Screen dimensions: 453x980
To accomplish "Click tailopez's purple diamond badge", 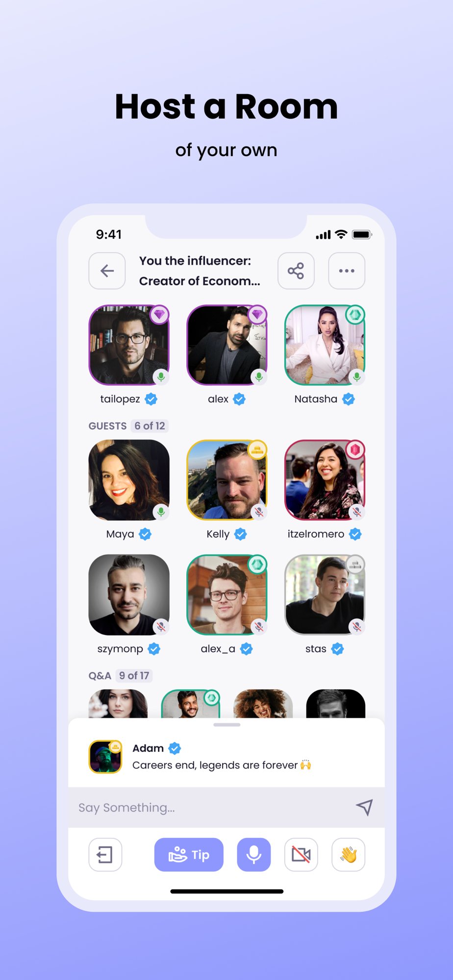I will [159, 315].
